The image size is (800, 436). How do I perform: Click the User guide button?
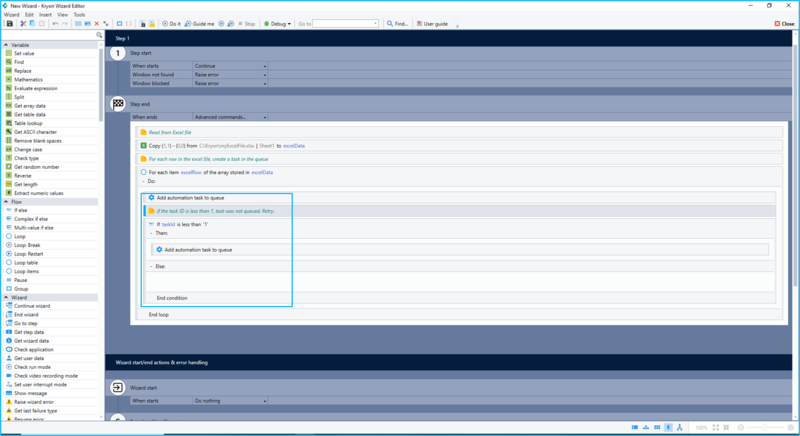(x=432, y=22)
